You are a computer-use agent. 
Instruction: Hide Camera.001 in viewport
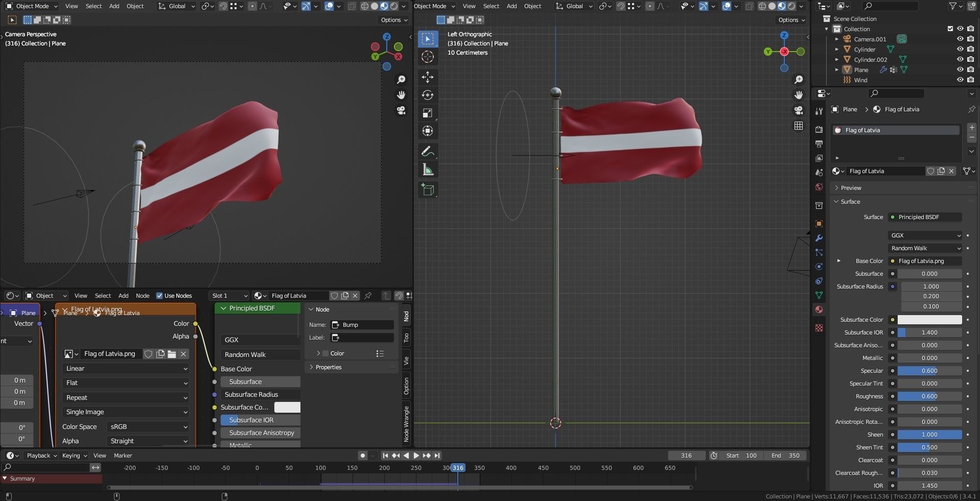pyautogui.click(x=960, y=39)
